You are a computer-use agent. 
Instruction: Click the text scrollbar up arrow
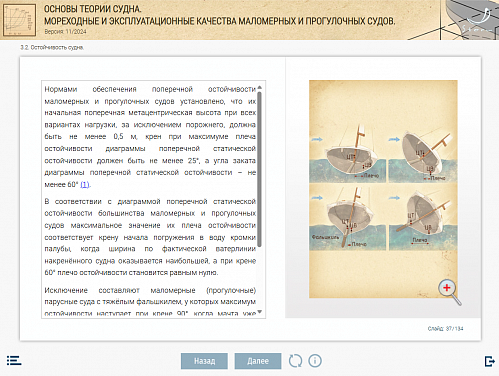(260, 87)
